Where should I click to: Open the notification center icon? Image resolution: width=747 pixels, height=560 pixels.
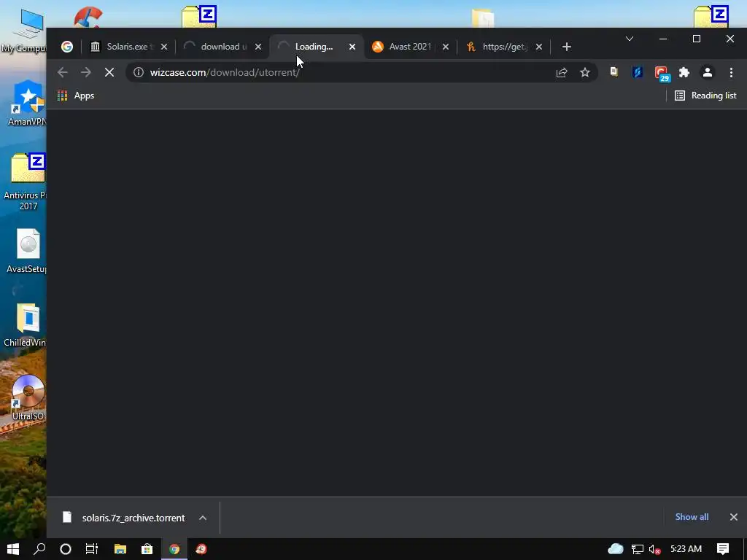click(723, 549)
